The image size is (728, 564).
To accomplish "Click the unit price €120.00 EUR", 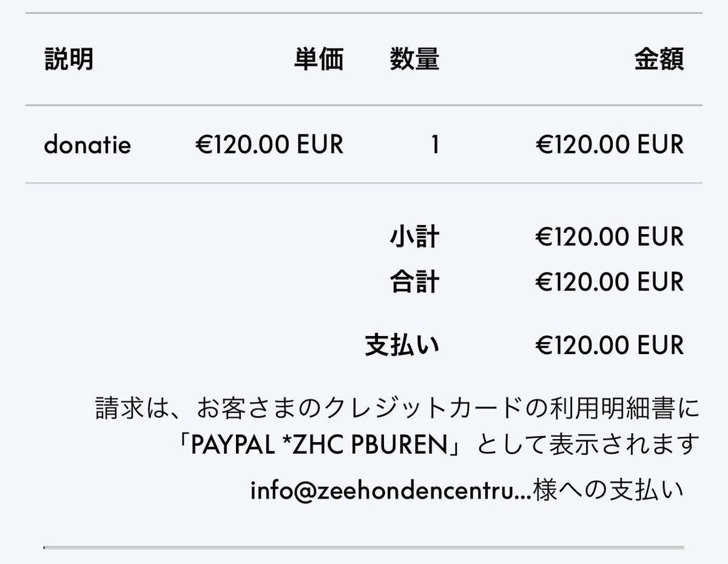I will 269,145.
